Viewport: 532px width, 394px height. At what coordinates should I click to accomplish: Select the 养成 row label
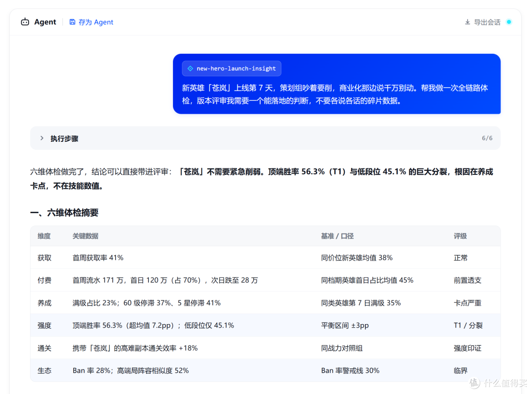[44, 303]
